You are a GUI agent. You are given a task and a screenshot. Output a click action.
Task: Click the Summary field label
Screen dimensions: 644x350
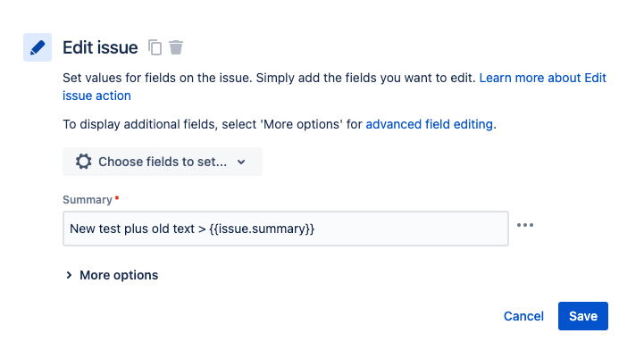(x=87, y=199)
